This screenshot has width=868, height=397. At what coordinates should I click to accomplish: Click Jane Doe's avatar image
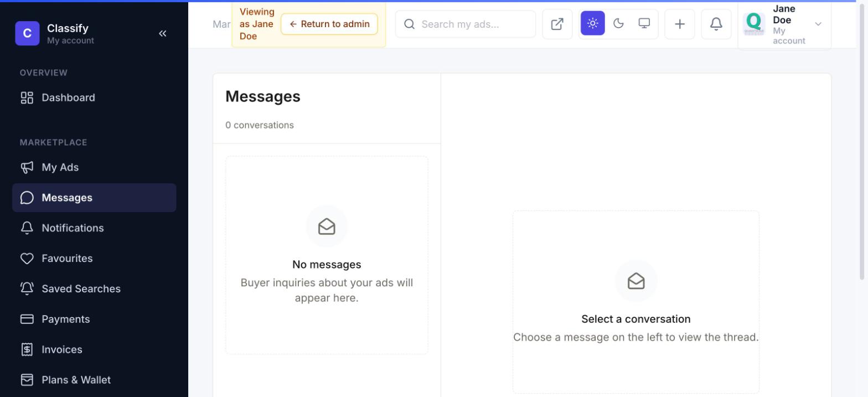(754, 24)
